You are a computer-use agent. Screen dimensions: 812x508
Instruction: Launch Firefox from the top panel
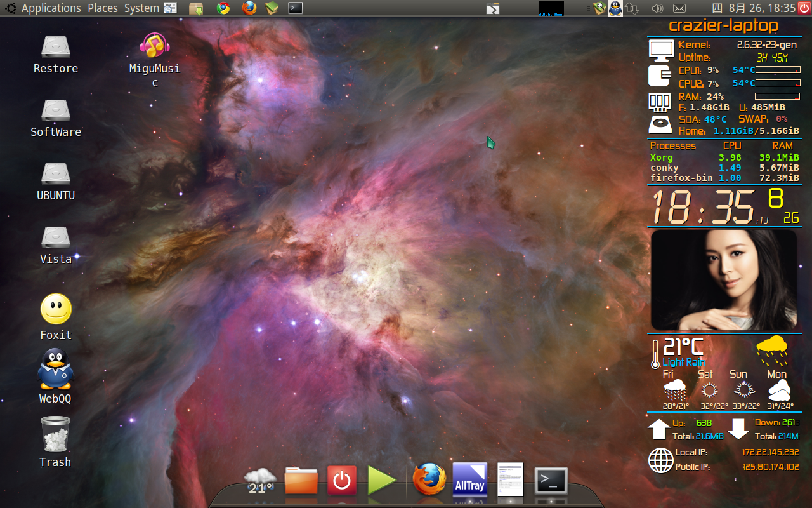click(249, 8)
